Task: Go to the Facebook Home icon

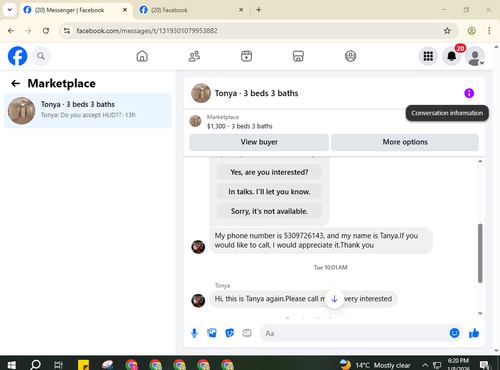Action: pos(142,56)
